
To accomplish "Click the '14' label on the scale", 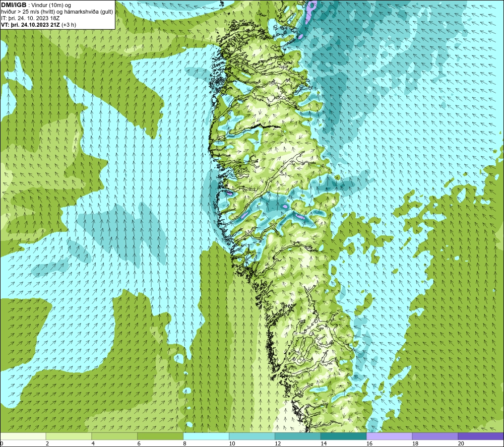I will (324, 443).
